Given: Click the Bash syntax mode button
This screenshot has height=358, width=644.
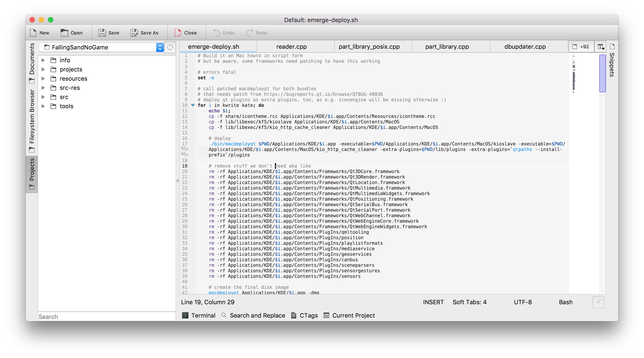Looking at the screenshot, I should [x=565, y=302].
